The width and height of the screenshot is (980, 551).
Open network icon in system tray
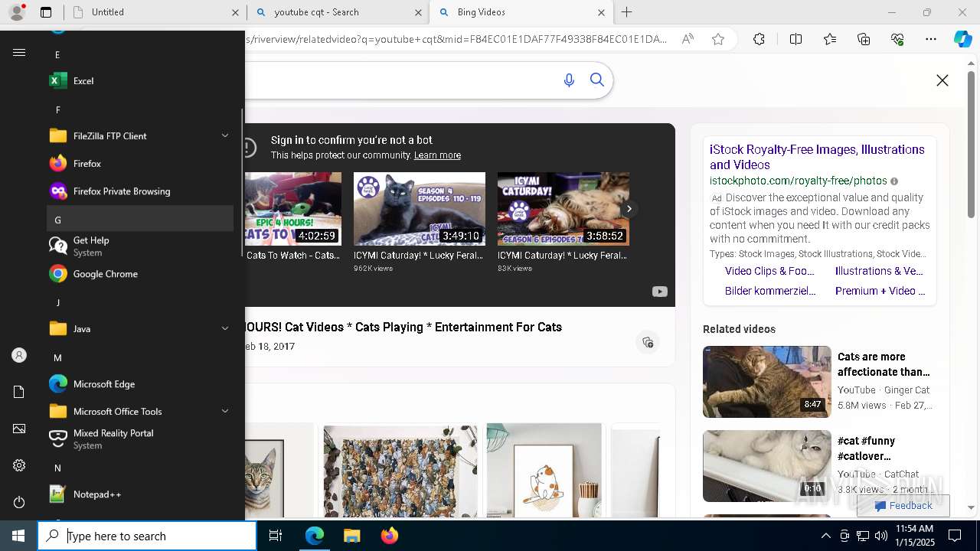(862, 536)
